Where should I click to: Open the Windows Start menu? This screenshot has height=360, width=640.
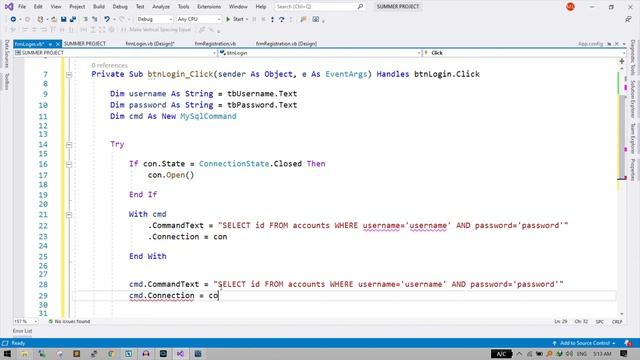pos(7,354)
